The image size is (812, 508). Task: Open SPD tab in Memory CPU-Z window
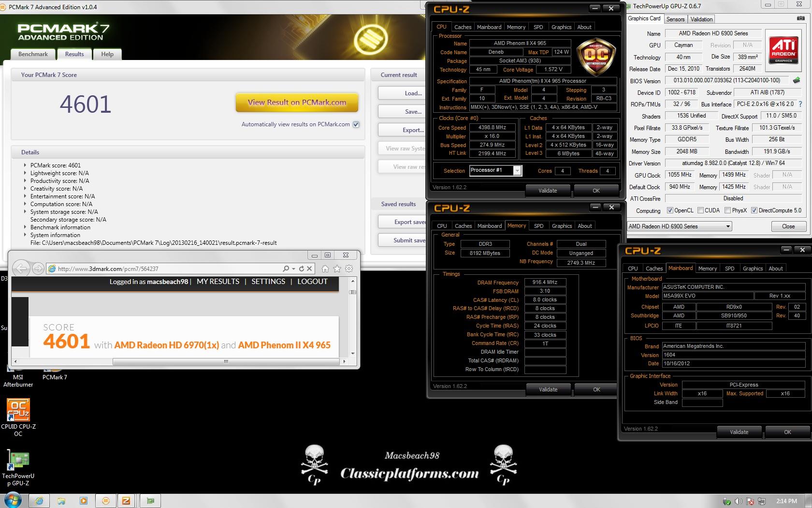click(538, 226)
